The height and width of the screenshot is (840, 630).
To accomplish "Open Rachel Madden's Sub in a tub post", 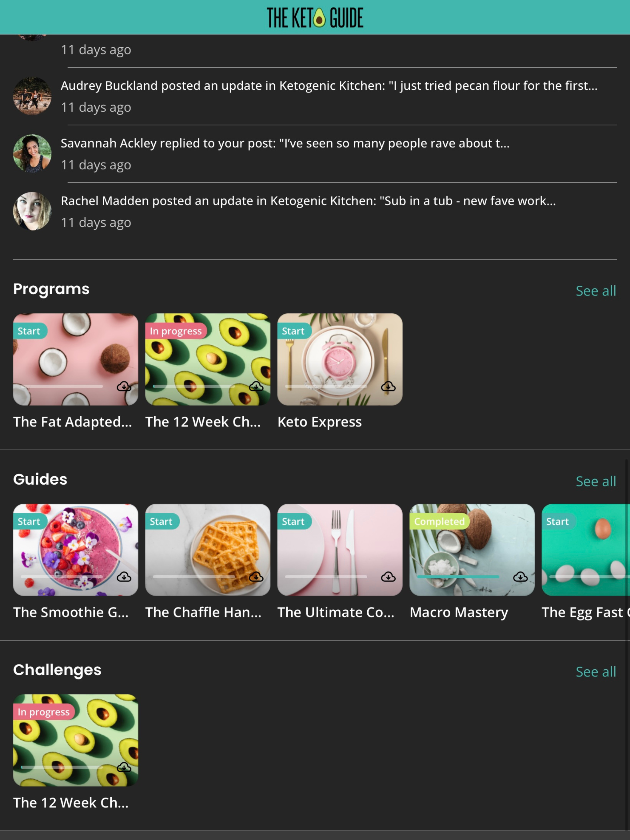I will (x=308, y=201).
